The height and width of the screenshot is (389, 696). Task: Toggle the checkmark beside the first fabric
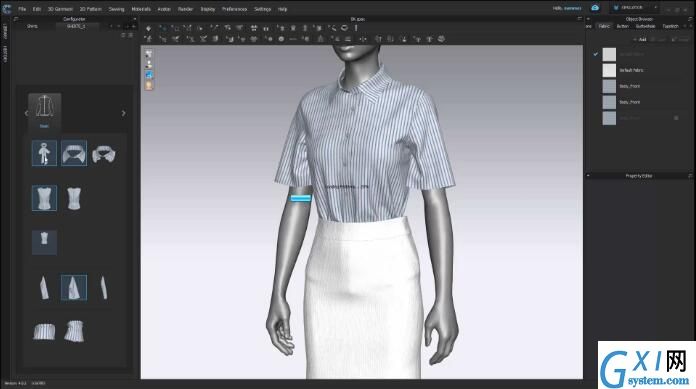point(596,54)
